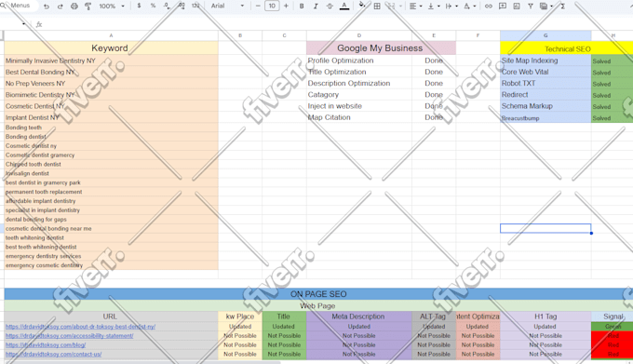633x364 pixels.
Task: Click the Menus search box
Action: 19,6
